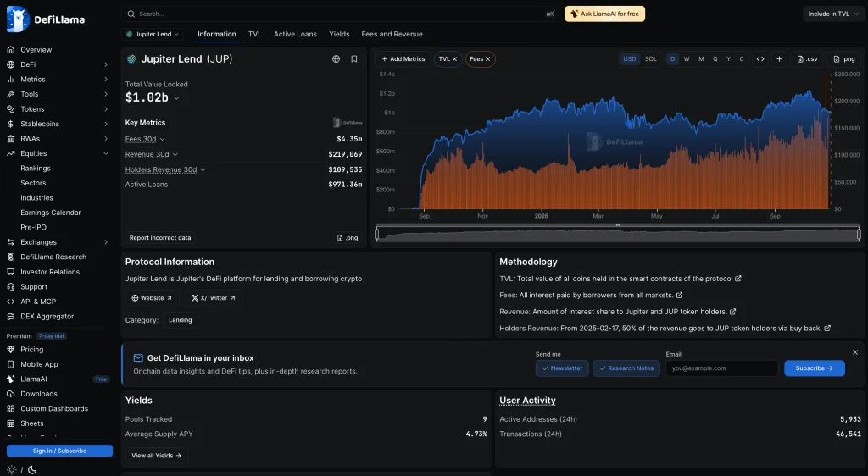
Task: Set chart interval to daily D
Action: 672,59
